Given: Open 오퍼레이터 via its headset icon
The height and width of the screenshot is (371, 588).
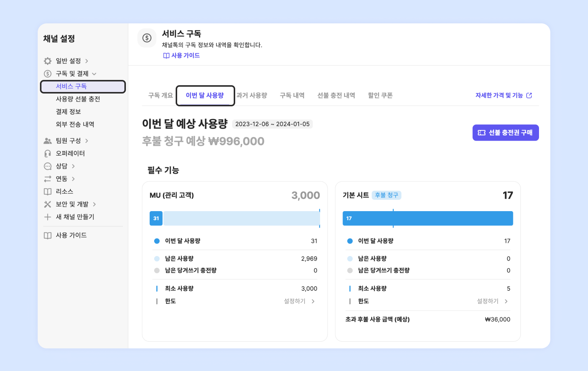Looking at the screenshot, I should pos(47,153).
